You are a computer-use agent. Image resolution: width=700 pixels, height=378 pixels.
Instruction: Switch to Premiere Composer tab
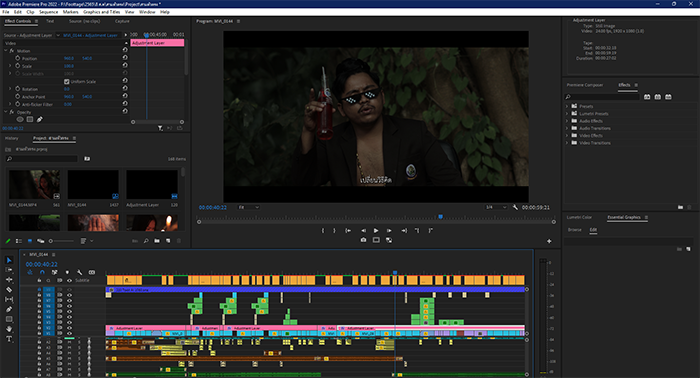(585, 85)
